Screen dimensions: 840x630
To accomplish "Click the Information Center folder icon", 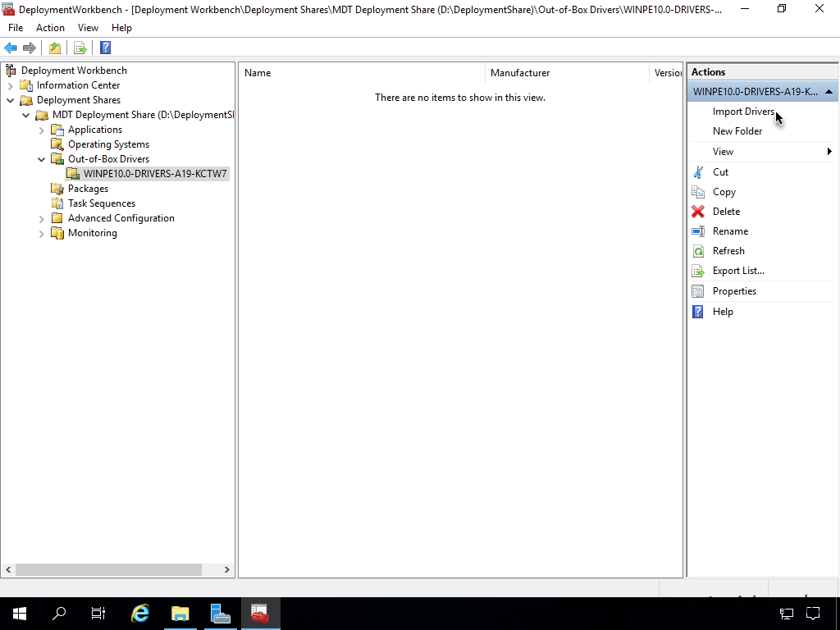I will click(x=26, y=85).
